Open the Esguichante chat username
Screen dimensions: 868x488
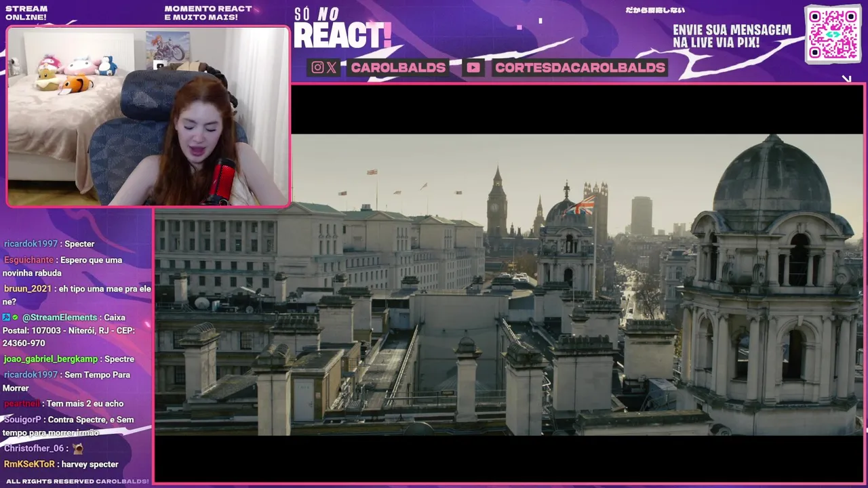point(28,260)
